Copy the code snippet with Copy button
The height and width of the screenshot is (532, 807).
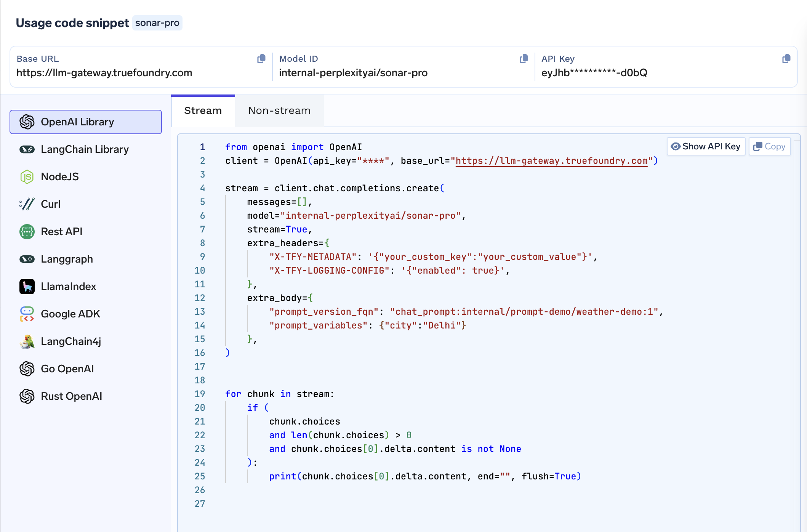[x=770, y=146]
